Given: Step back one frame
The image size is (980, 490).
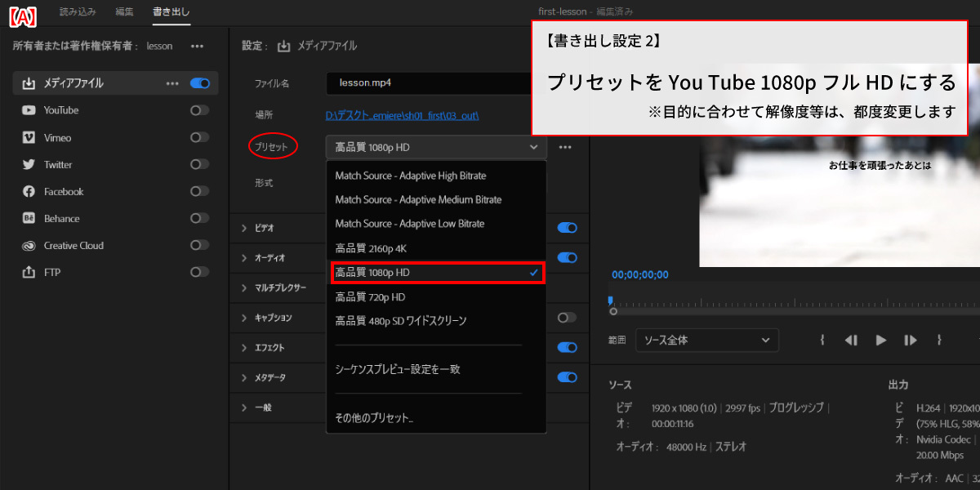Looking at the screenshot, I should pyautogui.click(x=851, y=341).
